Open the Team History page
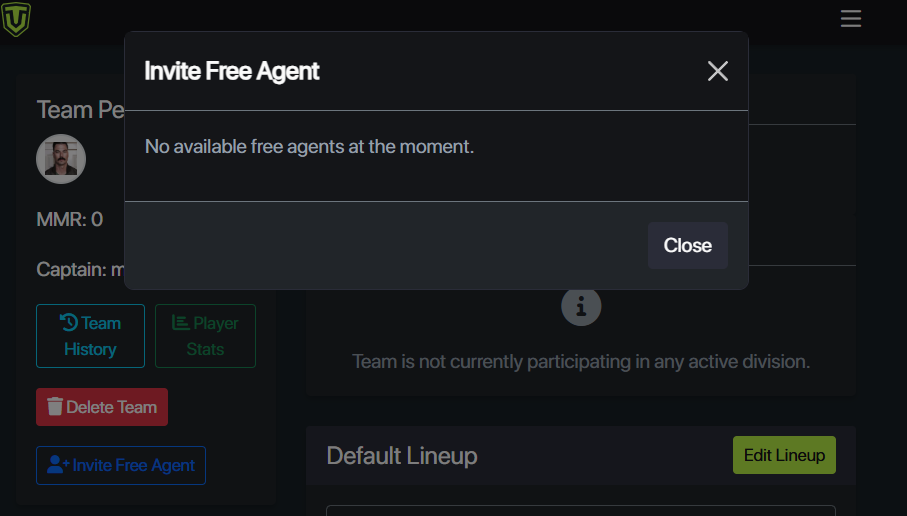The image size is (907, 516). (90, 336)
